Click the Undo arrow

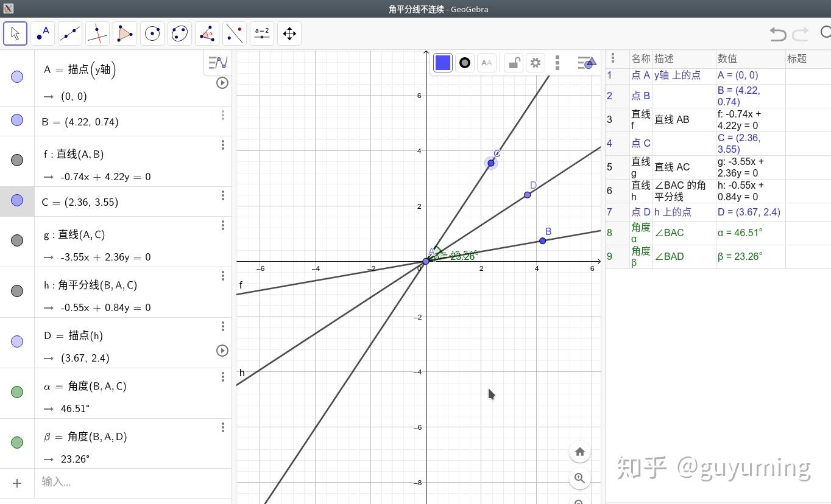(x=778, y=33)
